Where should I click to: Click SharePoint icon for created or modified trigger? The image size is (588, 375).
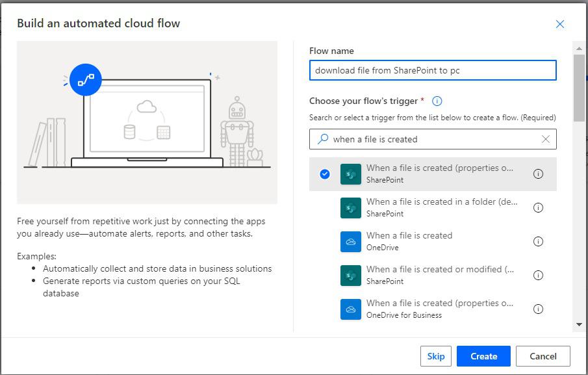[x=351, y=276]
